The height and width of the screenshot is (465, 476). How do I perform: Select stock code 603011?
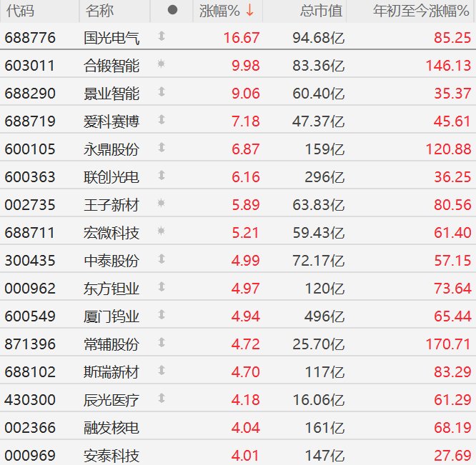(30, 66)
